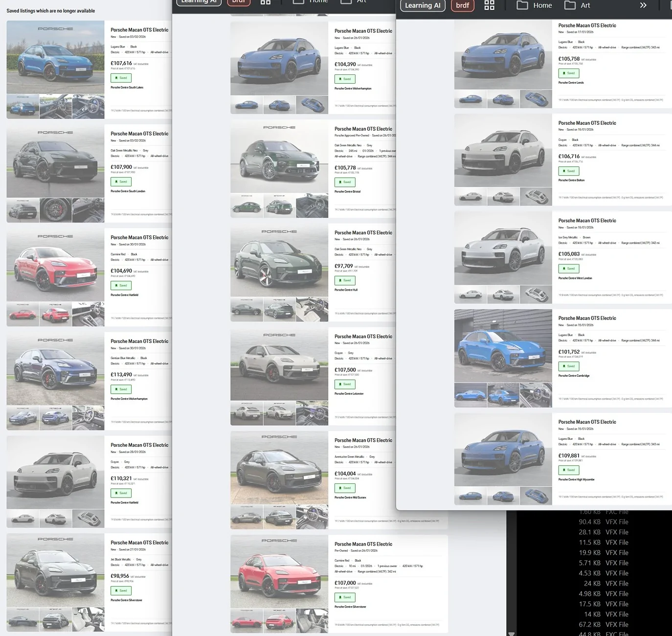Select the Learning AI tab group
Image resolution: width=672 pixels, height=636 pixels.
point(423,5)
